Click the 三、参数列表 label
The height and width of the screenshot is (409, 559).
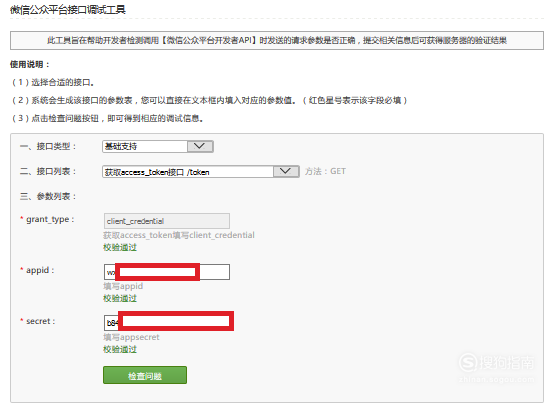(x=48, y=196)
